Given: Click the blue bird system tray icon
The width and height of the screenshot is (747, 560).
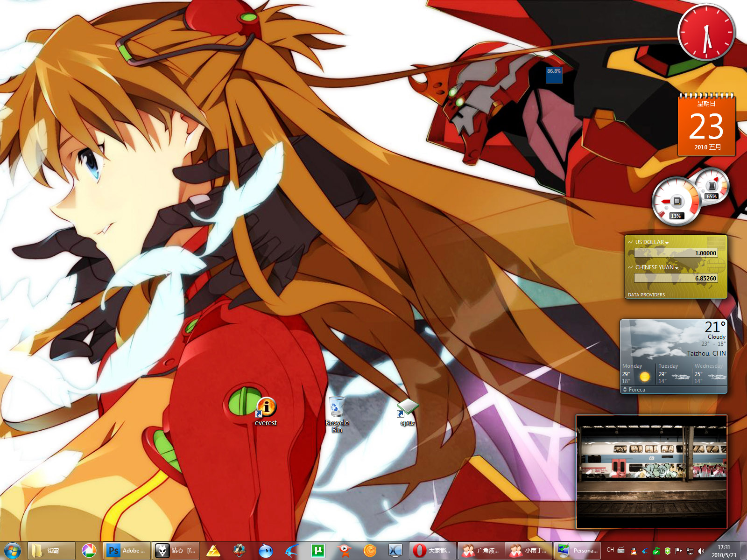Looking at the screenshot, I should 645,551.
